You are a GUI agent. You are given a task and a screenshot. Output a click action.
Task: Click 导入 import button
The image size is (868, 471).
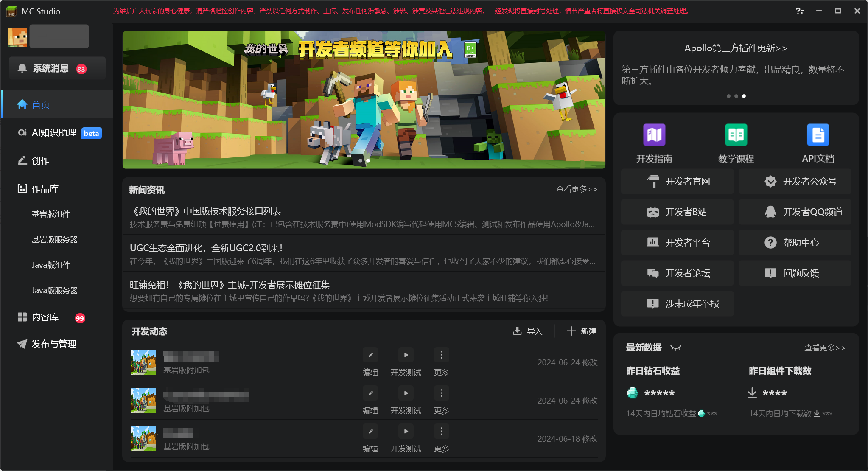coord(528,331)
